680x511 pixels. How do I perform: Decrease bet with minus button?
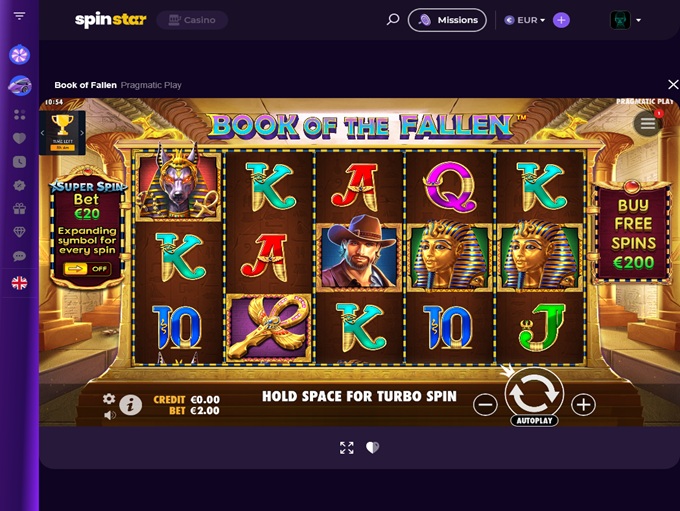point(485,405)
